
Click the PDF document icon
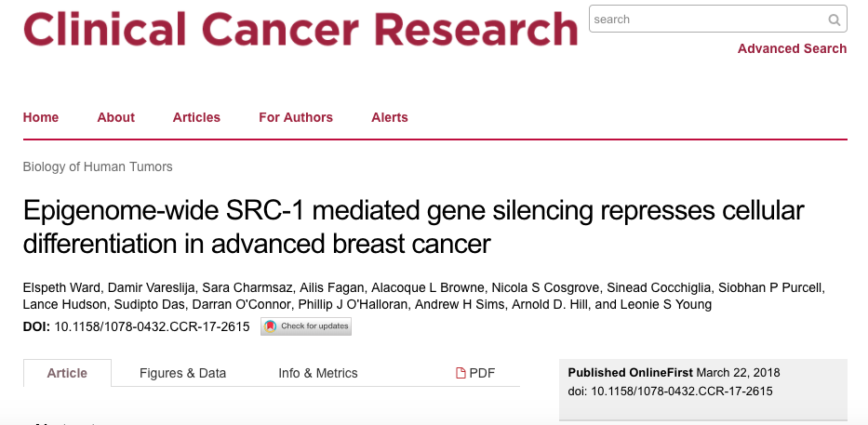pos(461,373)
